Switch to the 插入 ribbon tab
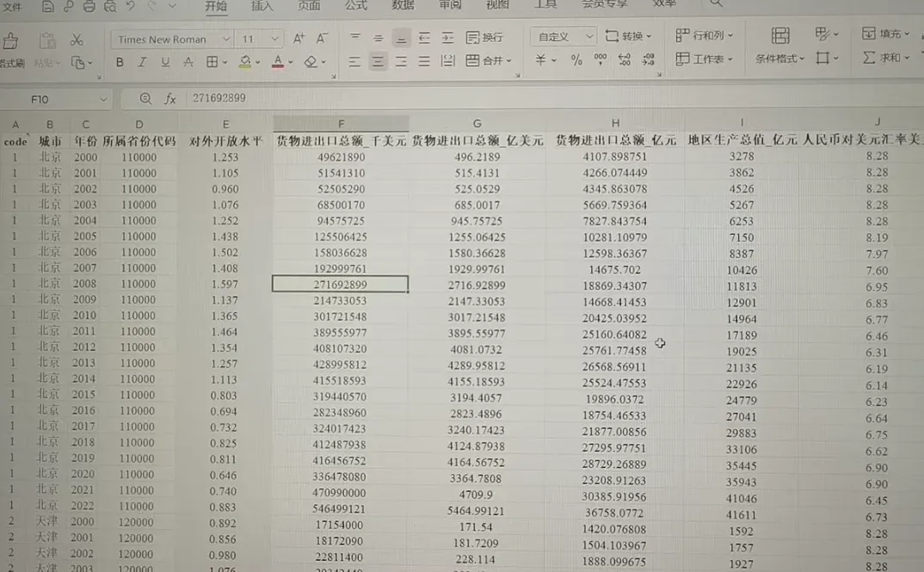 [262, 7]
